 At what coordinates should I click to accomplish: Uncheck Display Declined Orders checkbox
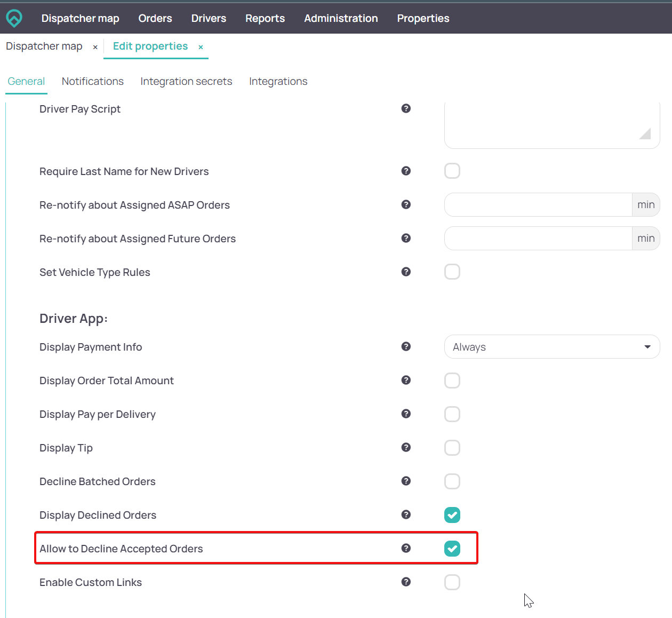[452, 515]
